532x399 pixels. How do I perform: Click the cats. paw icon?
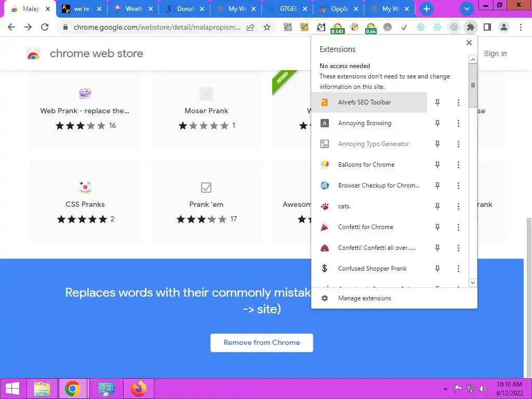coord(325,206)
